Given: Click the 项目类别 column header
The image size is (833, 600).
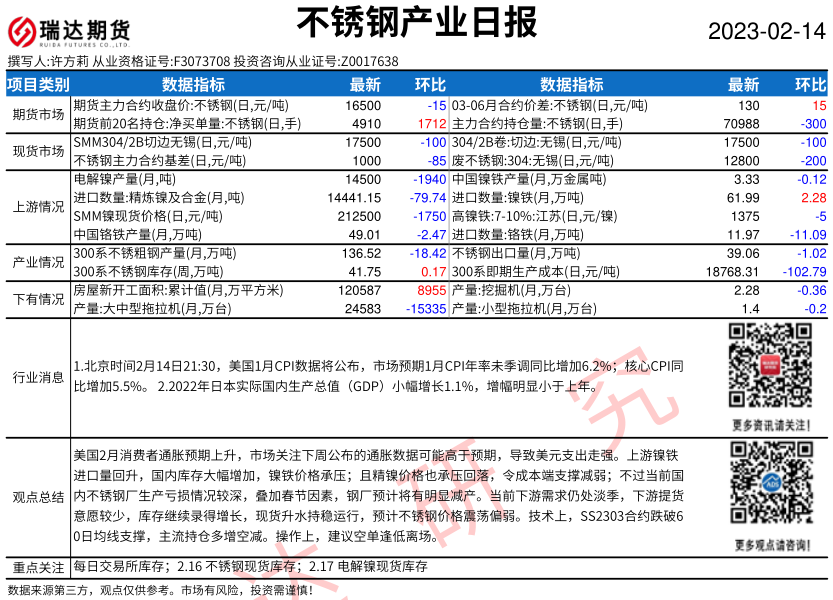Looking at the screenshot, I should point(38,85).
